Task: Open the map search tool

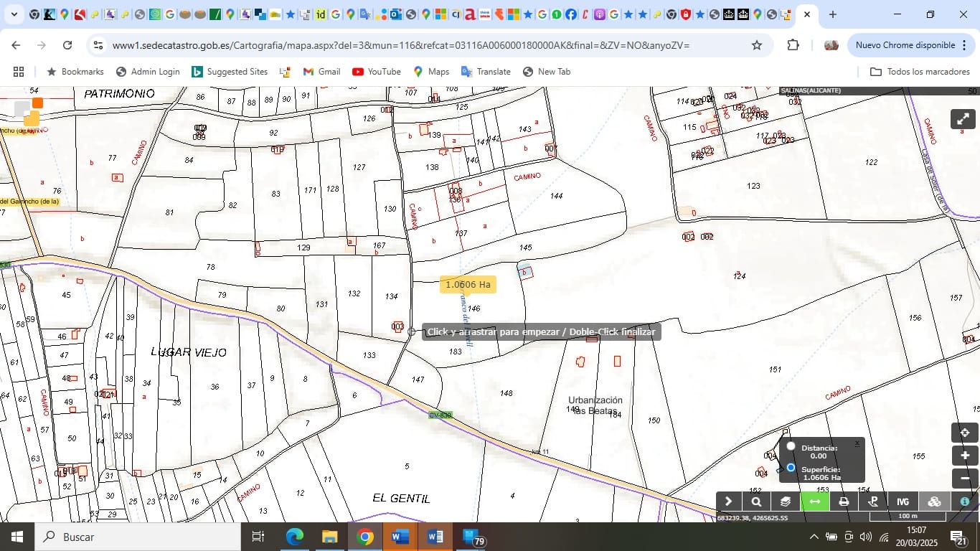Action: click(x=755, y=501)
